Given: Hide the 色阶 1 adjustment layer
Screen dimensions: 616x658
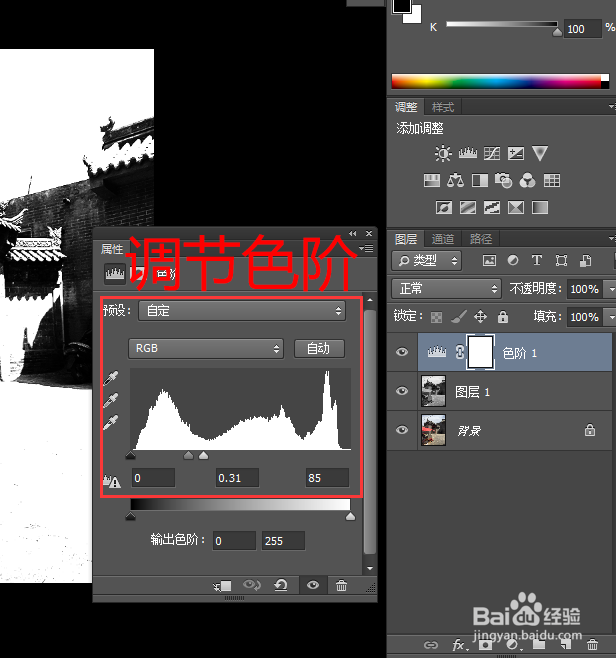Looking at the screenshot, I should (x=402, y=352).
